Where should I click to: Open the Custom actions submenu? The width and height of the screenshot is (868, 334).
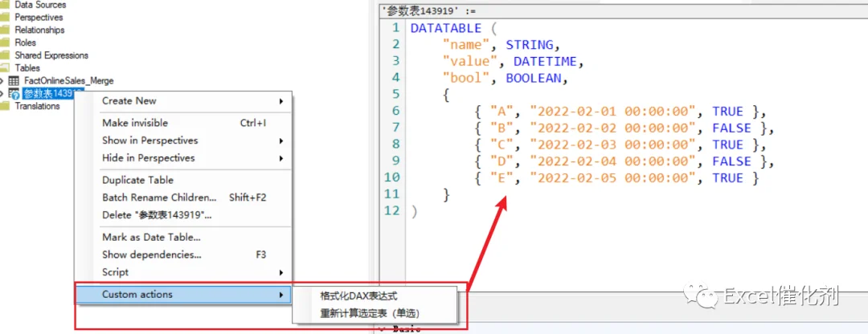point(183,294)
